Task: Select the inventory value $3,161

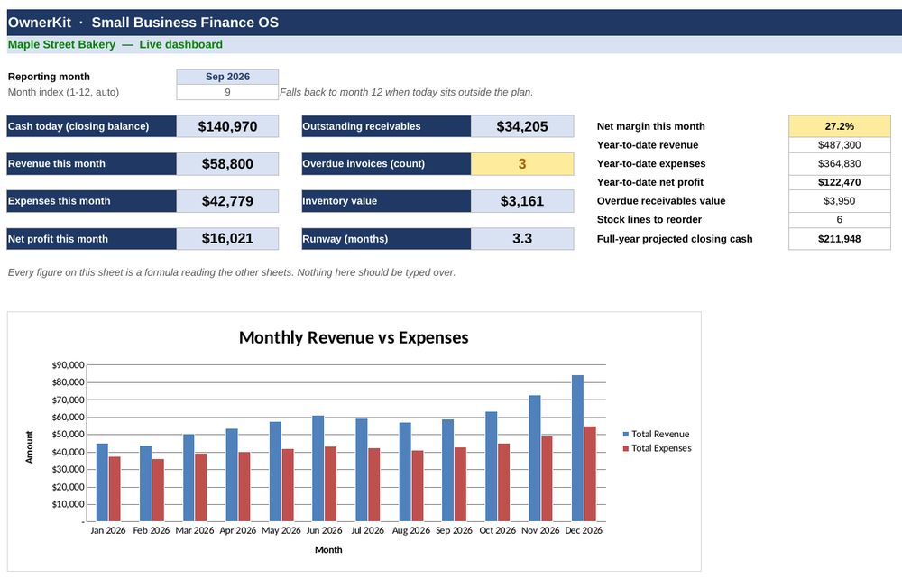Action: coord(521,201)
